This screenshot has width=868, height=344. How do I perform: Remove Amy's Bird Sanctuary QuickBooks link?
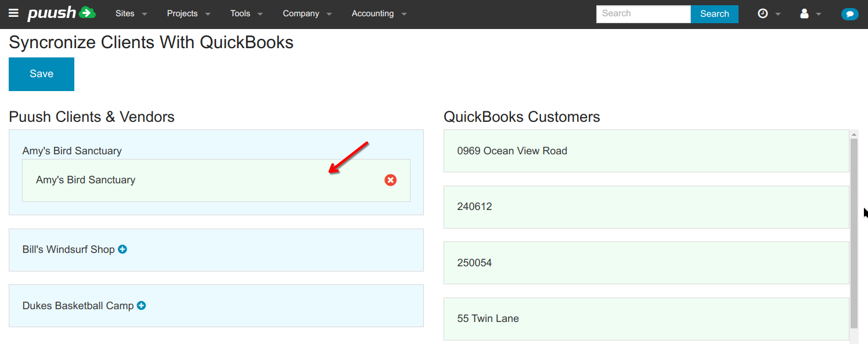tap(391, 180)
